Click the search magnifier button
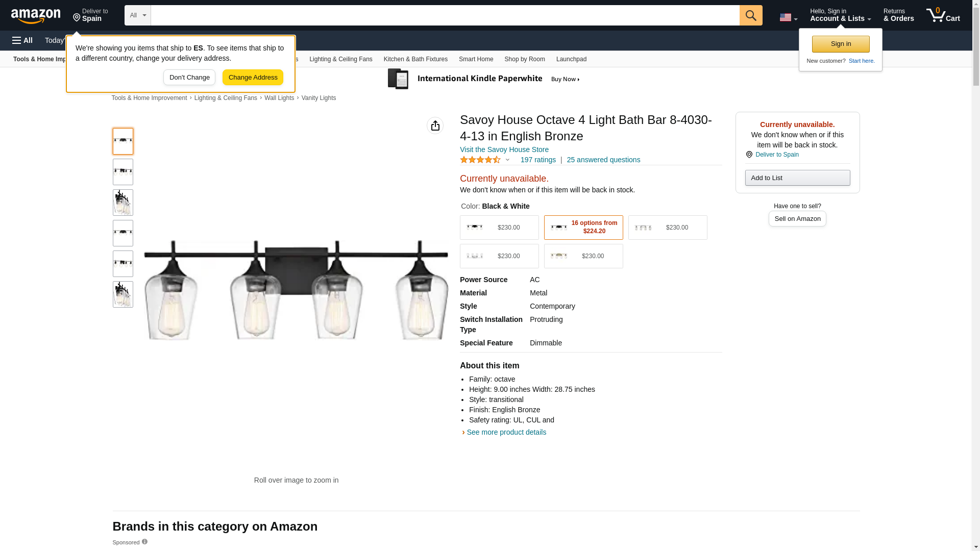 pos(750,15)
